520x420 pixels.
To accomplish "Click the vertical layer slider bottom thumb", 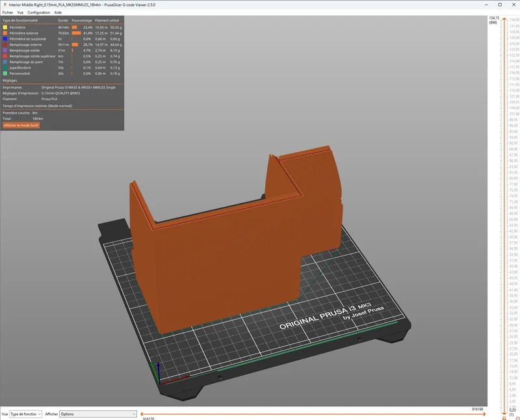I will (x=504, y=413).
